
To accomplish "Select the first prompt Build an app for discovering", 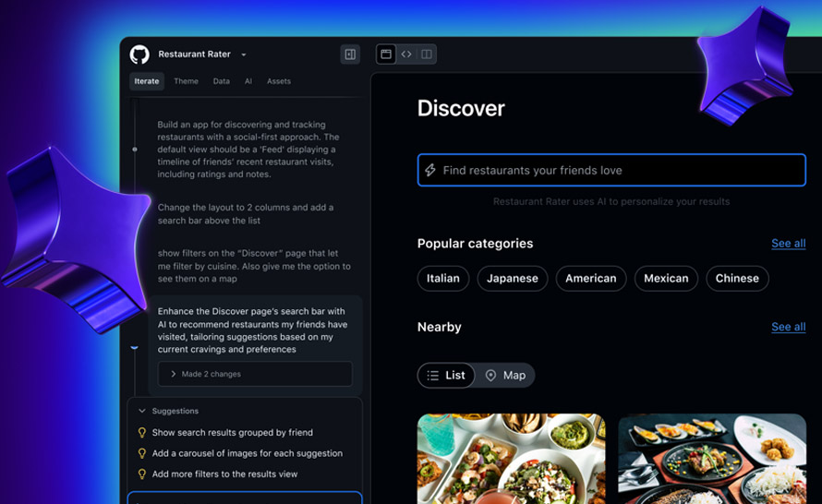I will point(248,150).
